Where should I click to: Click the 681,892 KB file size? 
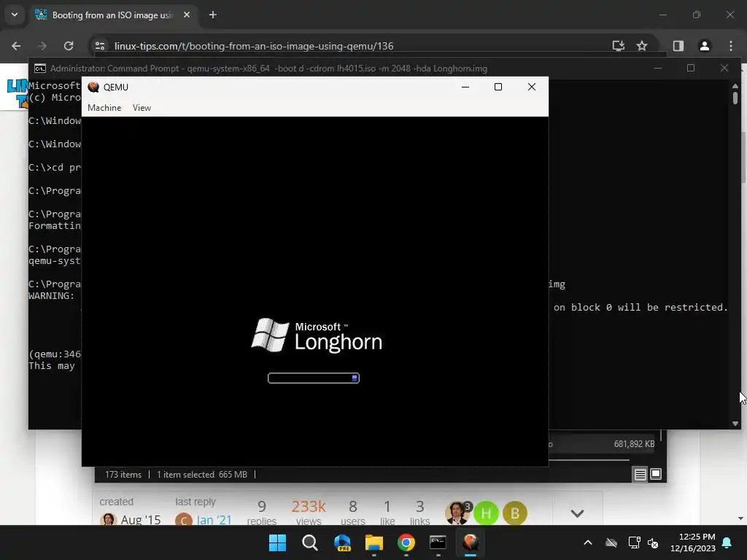pos(634,444)
